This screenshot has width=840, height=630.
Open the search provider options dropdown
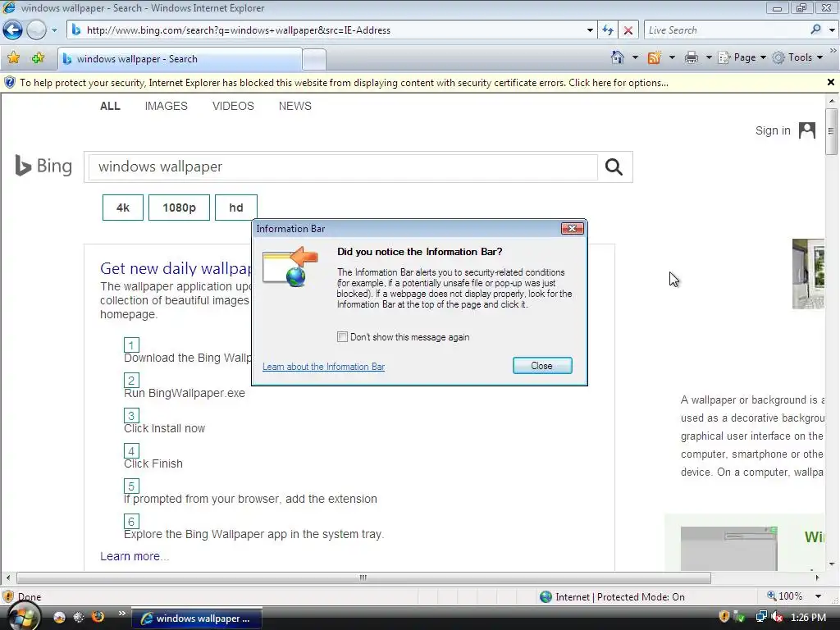click(832, 30)
